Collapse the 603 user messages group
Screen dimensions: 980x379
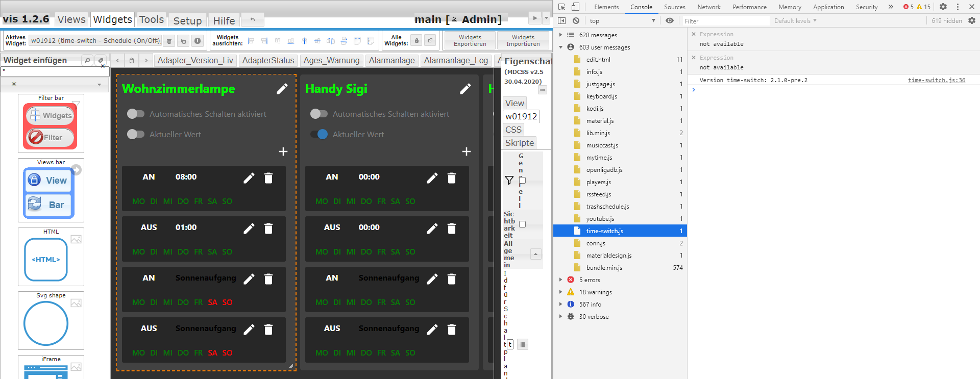click(560, 47)
